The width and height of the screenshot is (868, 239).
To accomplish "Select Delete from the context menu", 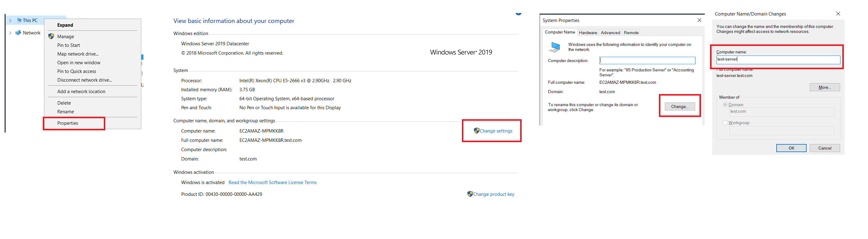I will (x=92, y=103).
